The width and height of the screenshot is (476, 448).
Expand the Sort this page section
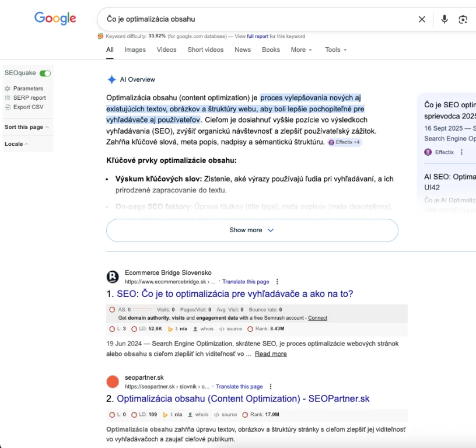(x=27, y=127)
